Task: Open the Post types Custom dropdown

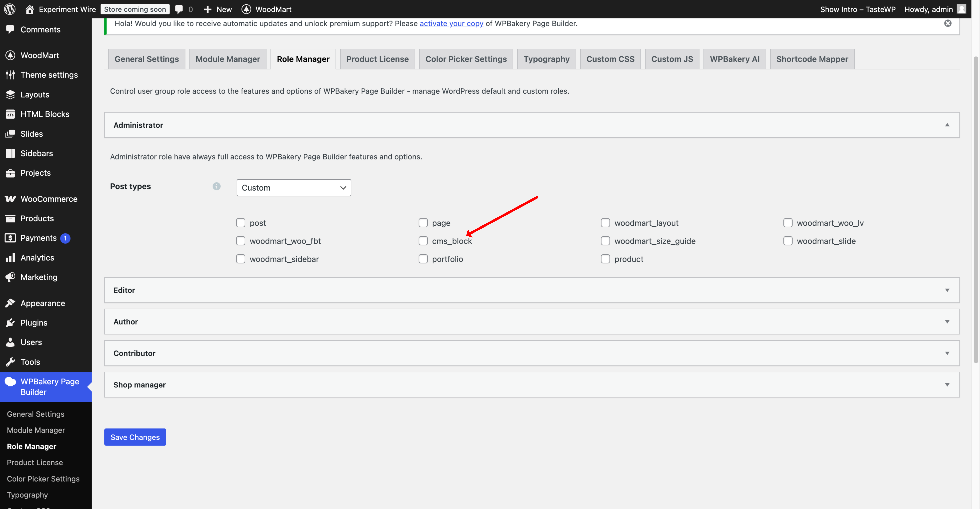Action: [x=294, y=188]
